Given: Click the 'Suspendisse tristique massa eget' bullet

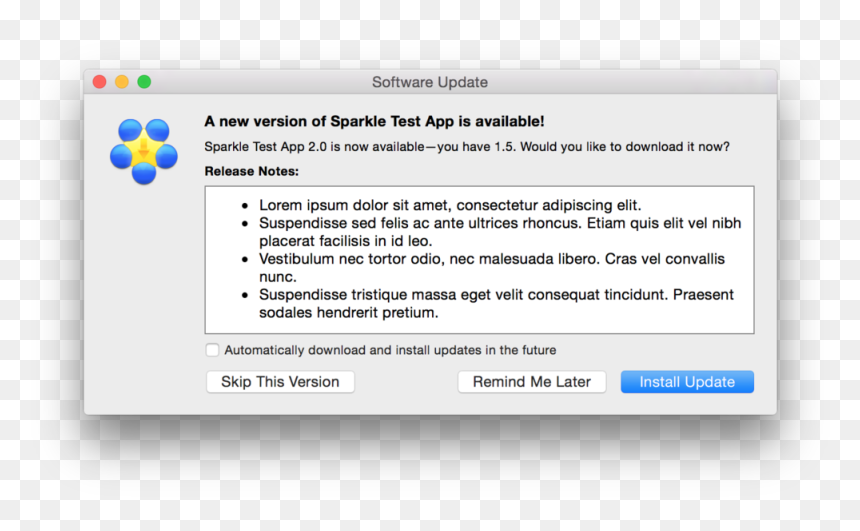Looking at the screenshot, I should point(496,303).
